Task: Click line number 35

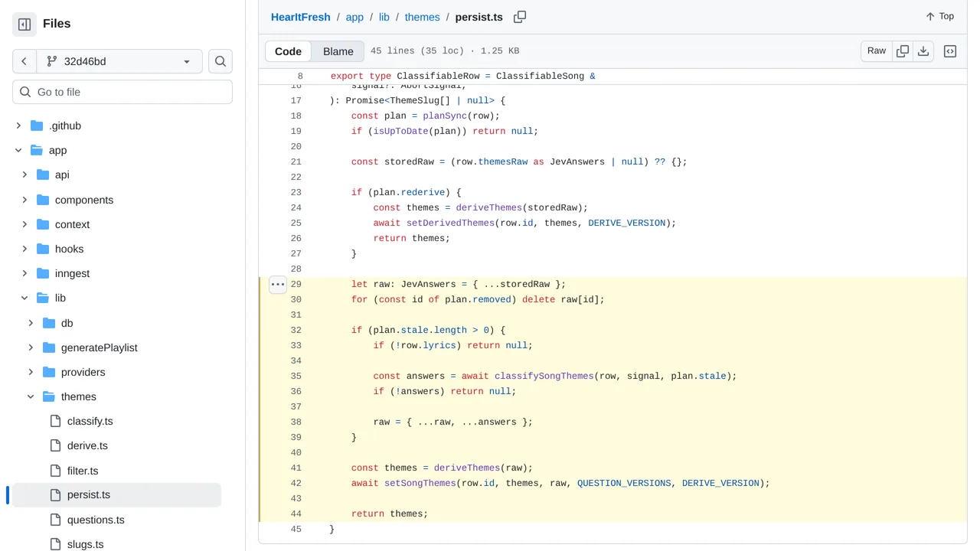Action: pyautogui.click(x=296, y=377)
